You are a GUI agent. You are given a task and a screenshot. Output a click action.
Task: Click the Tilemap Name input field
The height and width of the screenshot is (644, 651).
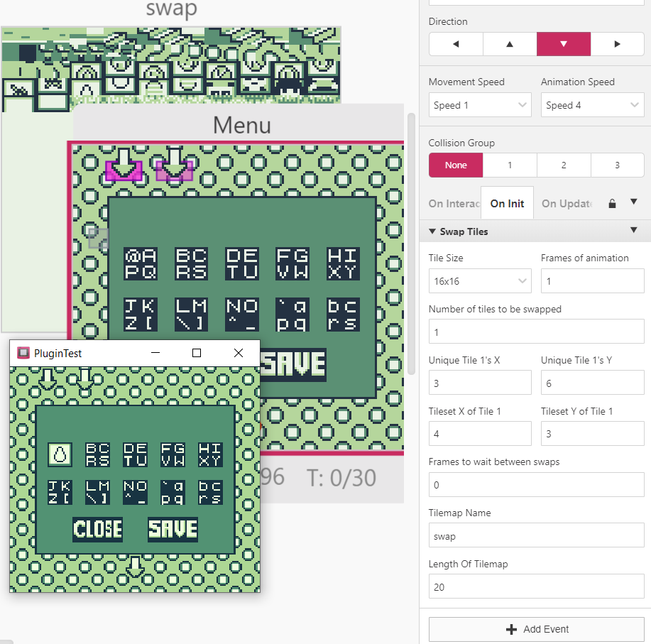535,535
